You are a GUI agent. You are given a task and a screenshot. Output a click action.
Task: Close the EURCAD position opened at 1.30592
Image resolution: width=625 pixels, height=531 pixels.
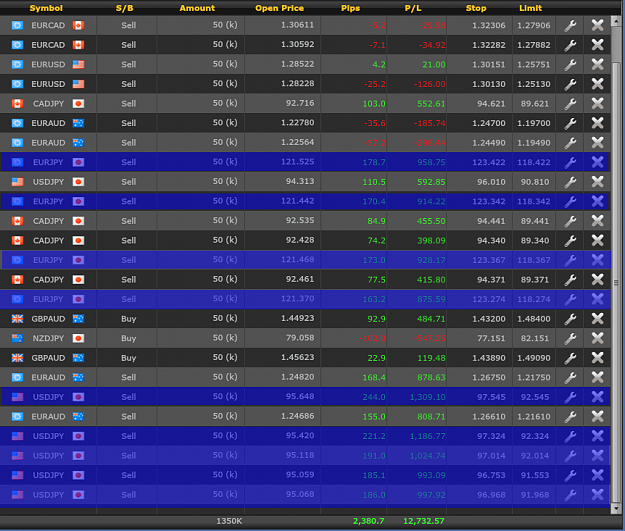pos(597,45)
